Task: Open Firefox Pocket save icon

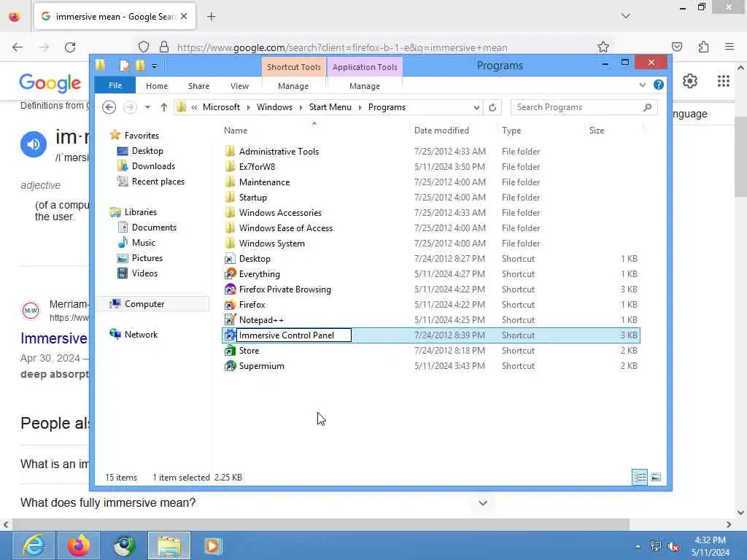Action: 677,47
